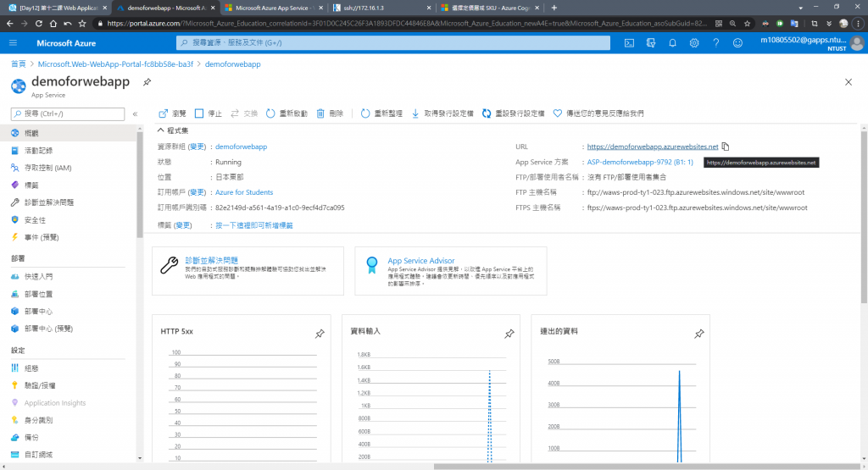Open the 首頁 breadcrumb link
This screenshot has height=470, width=868.
[x=19, y=64]
